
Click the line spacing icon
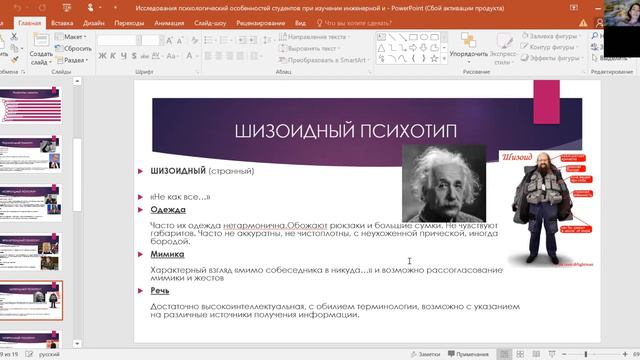coord(267,40)
